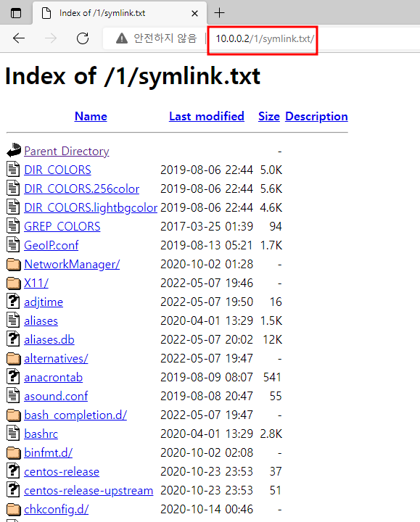The image size is (420, 522).
Task: Click the text icon beside GREP_COLORS
Action: tap(13, 225)
